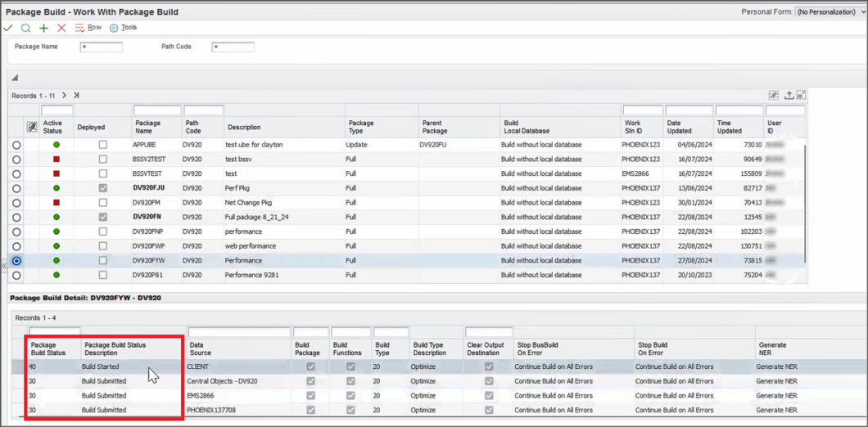Click the Package Name filter field
Image resolution: width=868 pixels, height=427 pixels.
[102, 47]
